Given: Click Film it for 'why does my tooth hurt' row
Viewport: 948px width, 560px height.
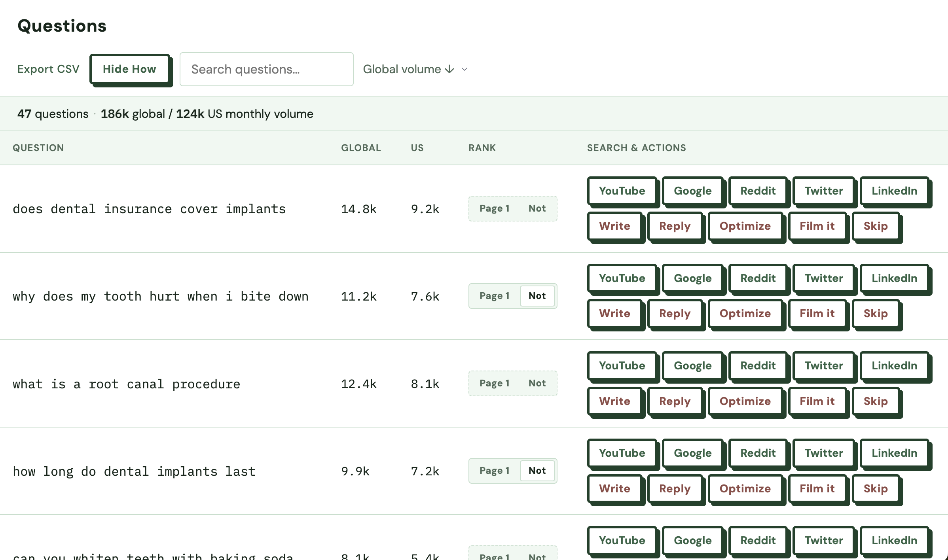Looking at the screenshot, I should pyautogui.click(x=817, y=313).
